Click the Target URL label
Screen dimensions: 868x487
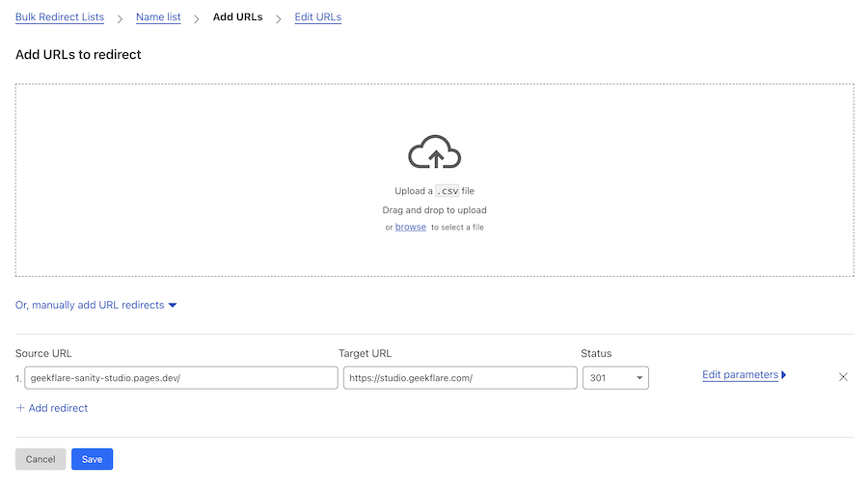pyautogui.click(x=365, y=353)
